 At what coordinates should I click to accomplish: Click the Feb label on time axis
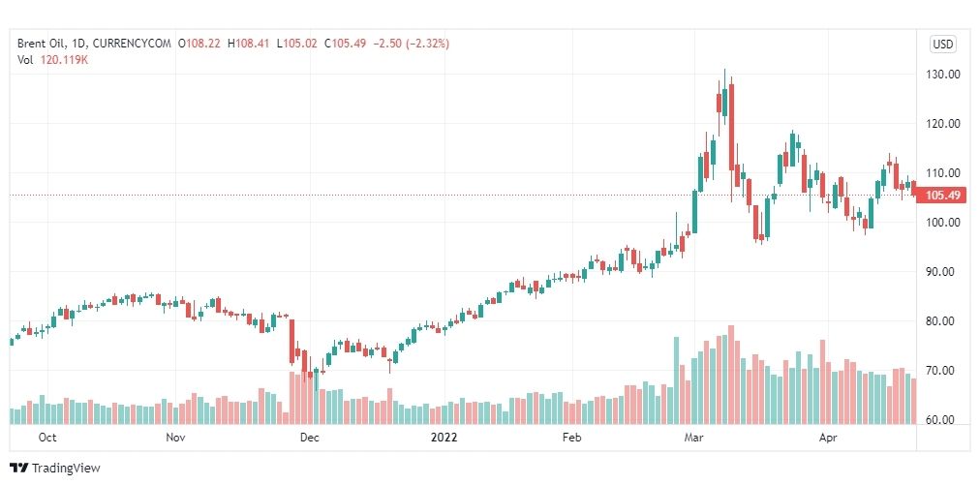pyautogui.click(x=571, y=438)
